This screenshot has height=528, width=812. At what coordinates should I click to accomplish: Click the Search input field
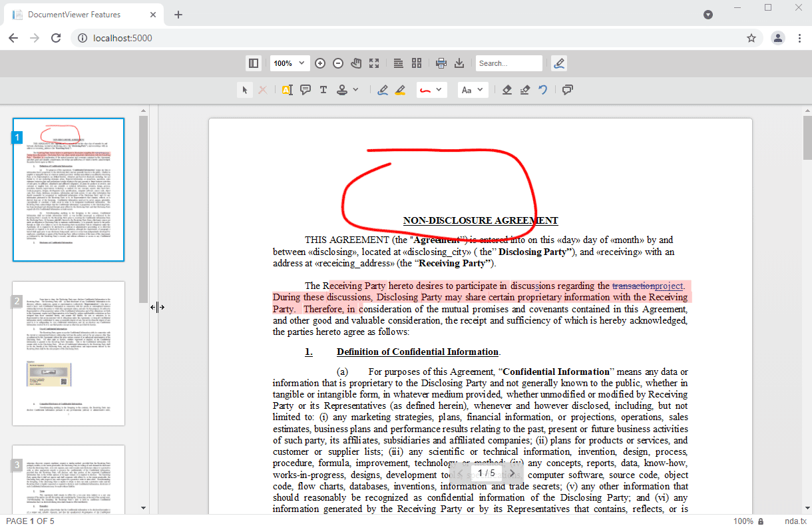click(509, 63)
